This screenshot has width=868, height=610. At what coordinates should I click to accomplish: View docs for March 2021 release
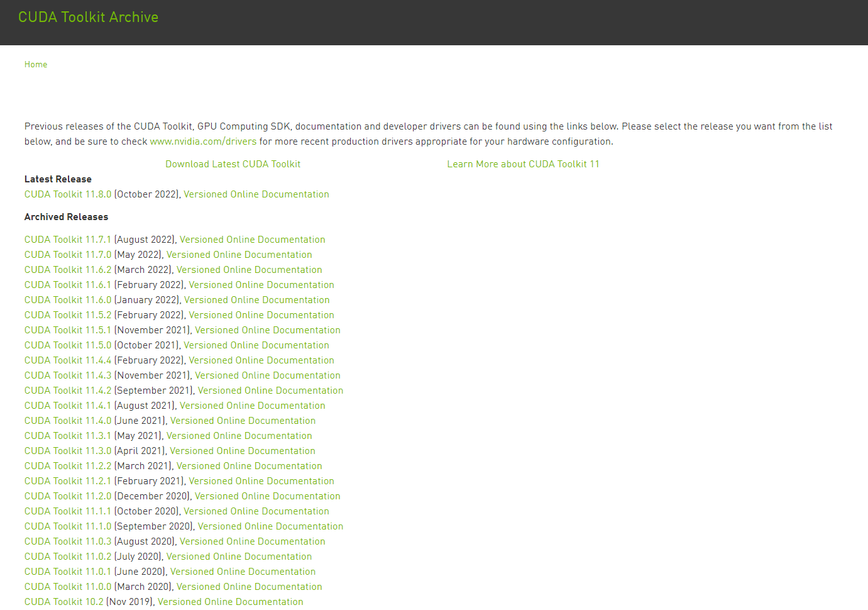[x=250, y=466]
